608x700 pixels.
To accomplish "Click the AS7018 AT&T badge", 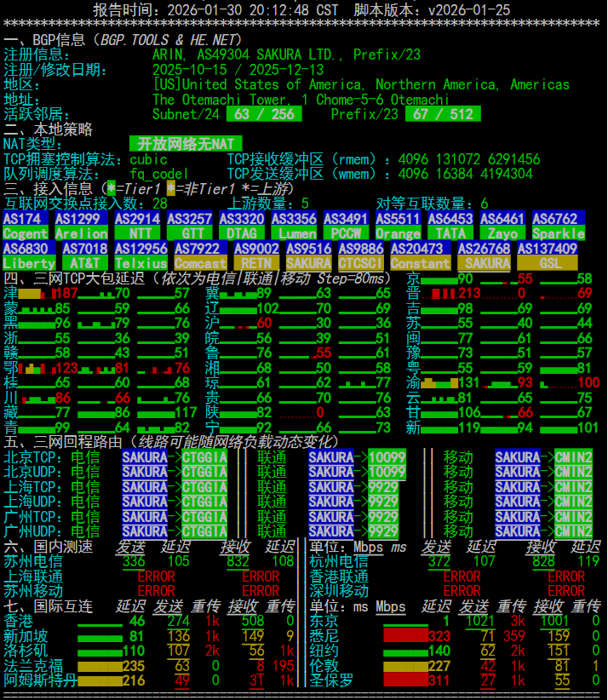I will 85,255.
